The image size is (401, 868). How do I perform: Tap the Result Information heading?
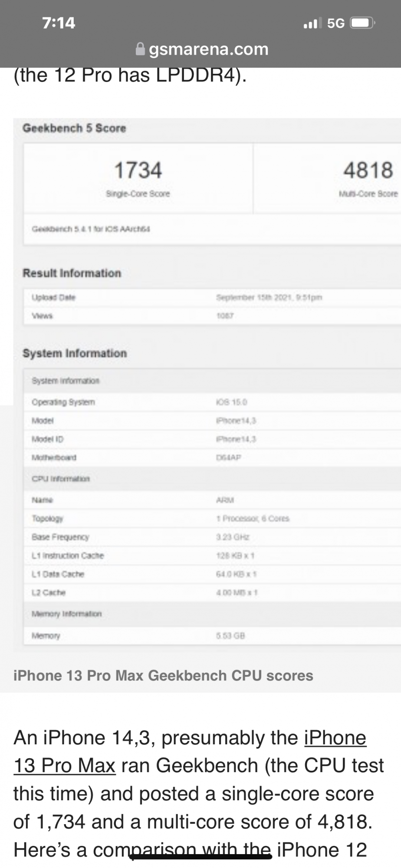(x=72, y=273)
